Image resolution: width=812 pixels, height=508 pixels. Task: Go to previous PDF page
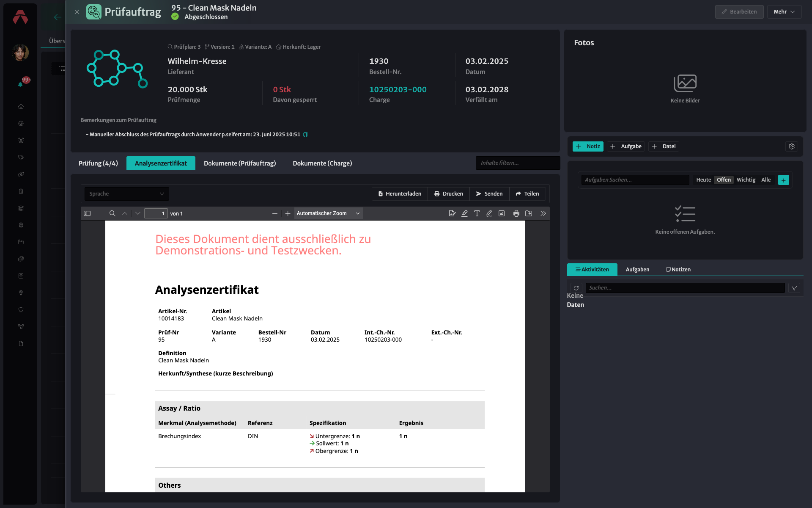[125, 213]
